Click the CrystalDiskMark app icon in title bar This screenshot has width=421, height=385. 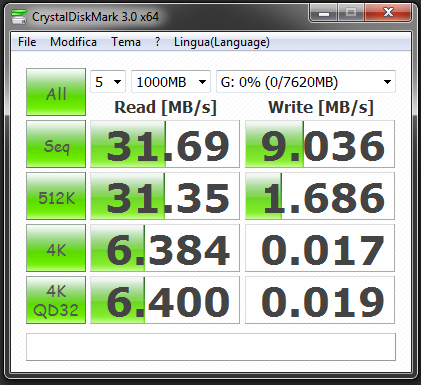pos(19,16)
